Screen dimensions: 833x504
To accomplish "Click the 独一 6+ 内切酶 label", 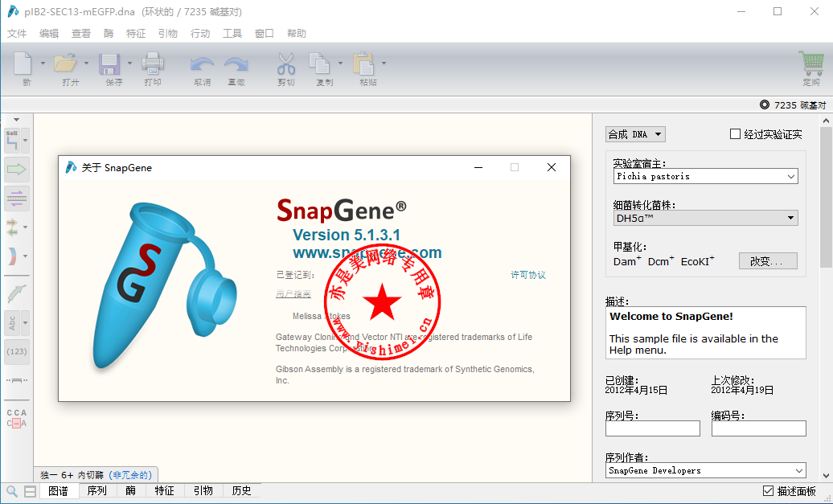I will [x=72, y=475].
